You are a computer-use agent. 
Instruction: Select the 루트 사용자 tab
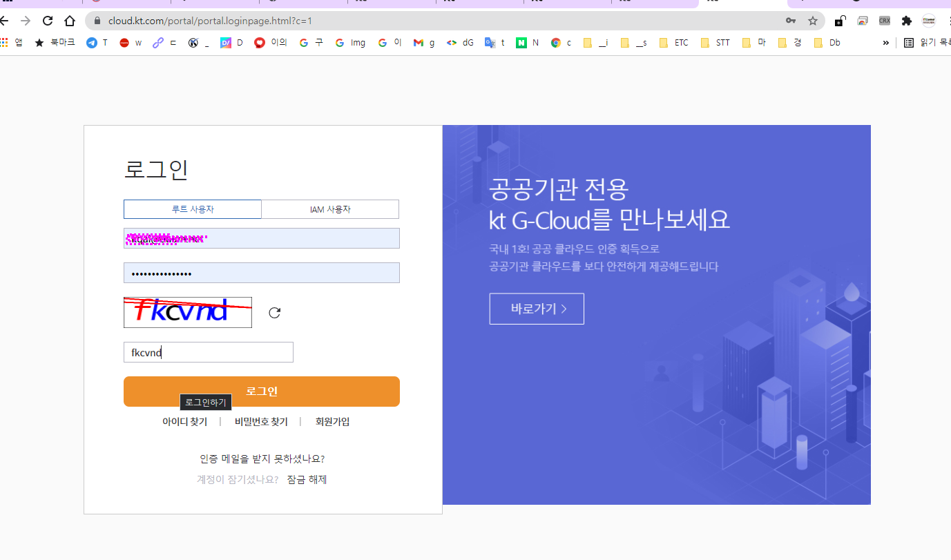click(193, 209)
